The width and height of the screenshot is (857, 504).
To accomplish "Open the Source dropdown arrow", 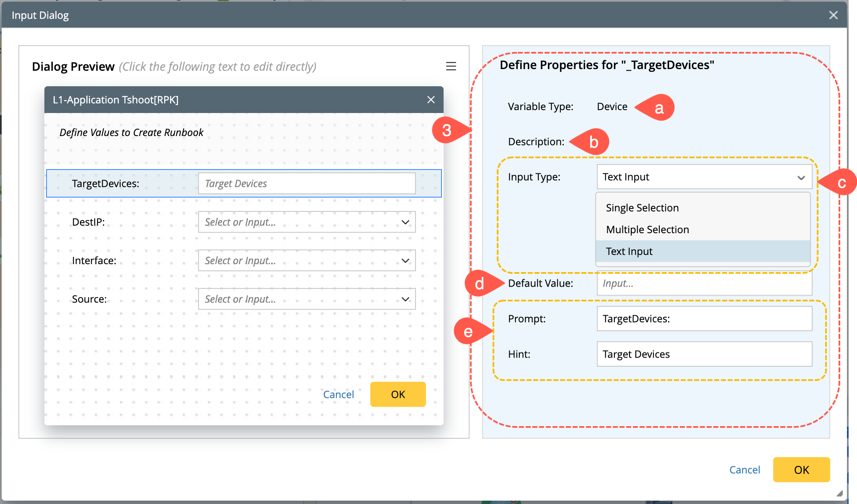I will [405, 299].
